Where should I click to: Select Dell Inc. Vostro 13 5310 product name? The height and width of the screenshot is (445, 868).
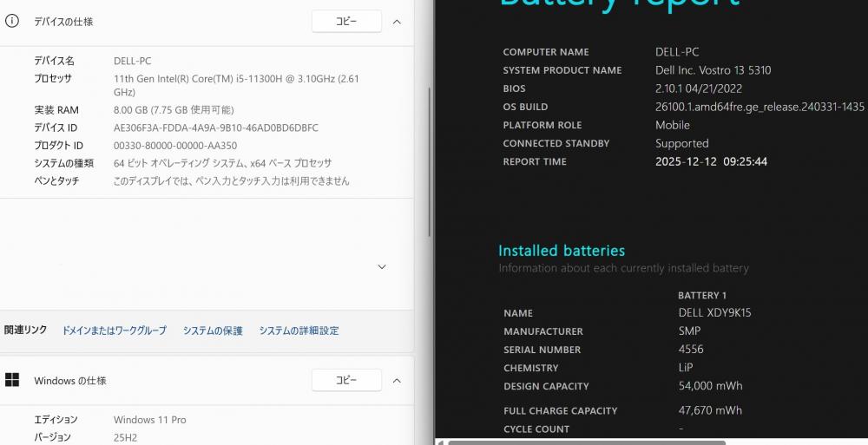tap(713, 70)
